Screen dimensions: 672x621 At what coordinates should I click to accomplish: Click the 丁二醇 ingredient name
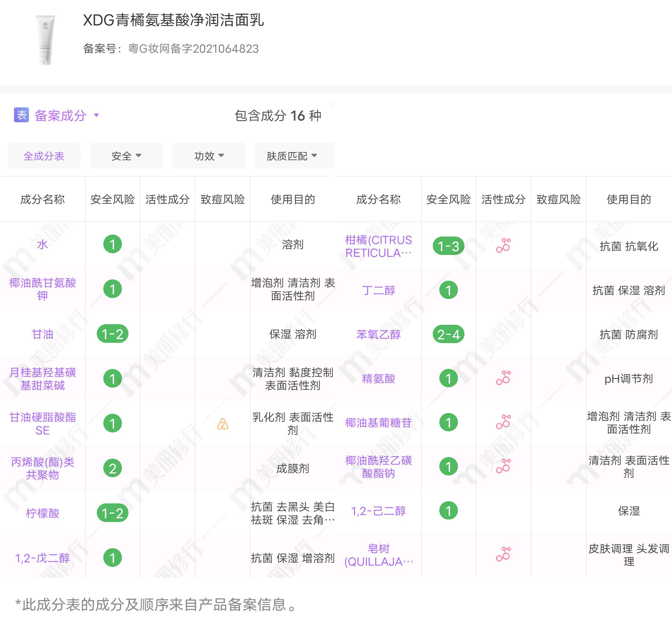[x=379, y=291]
